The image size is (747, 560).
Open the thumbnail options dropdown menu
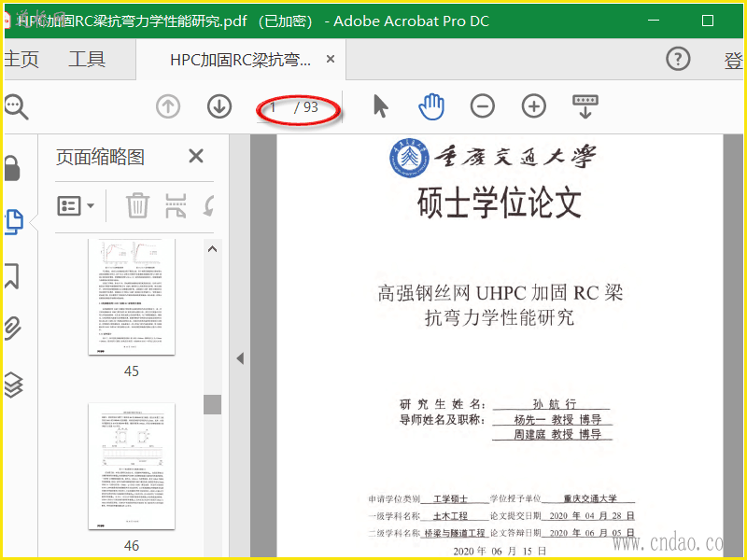76,206
